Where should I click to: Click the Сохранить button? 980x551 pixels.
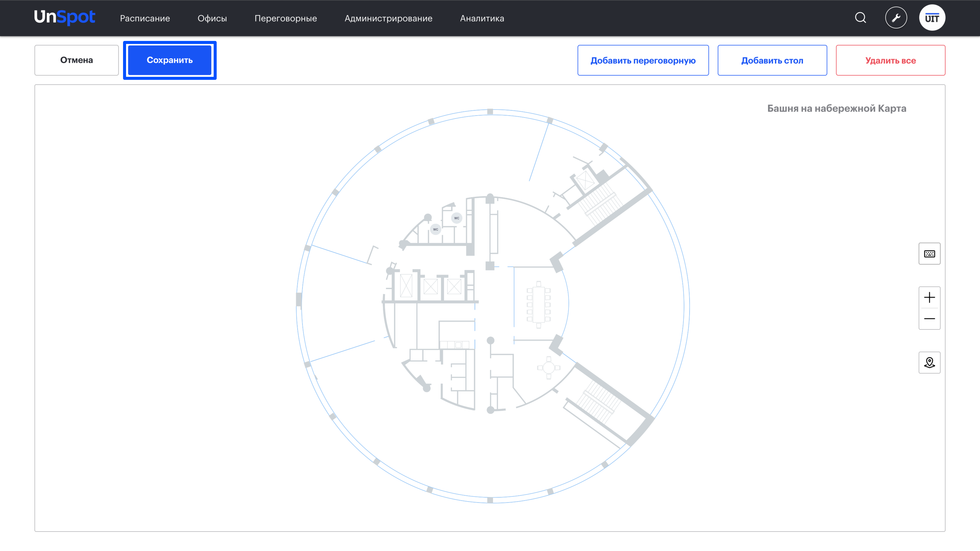click(170, 60)
